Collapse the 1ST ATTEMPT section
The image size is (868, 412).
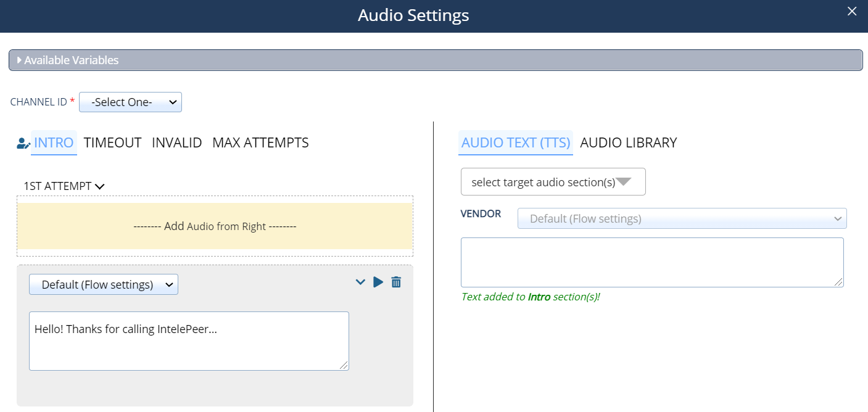(64, 186)
